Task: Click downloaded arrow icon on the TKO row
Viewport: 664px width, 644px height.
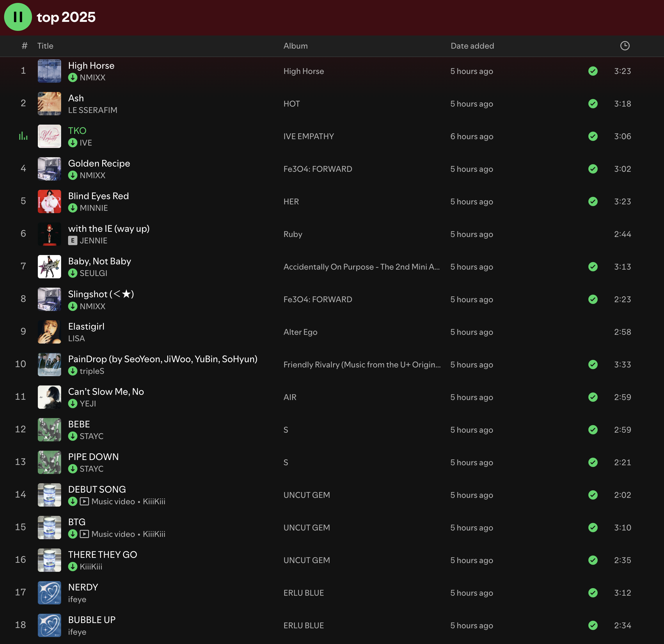Action: [x=72, y=143]
